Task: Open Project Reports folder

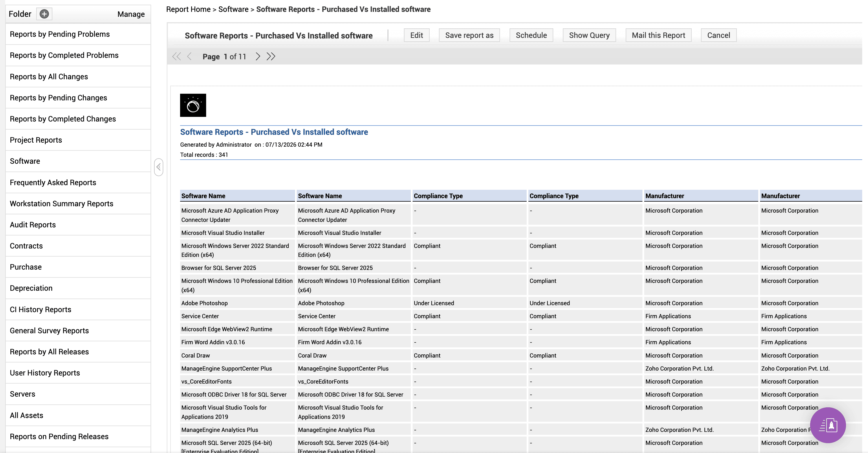Action: click(x=78, y=140)
